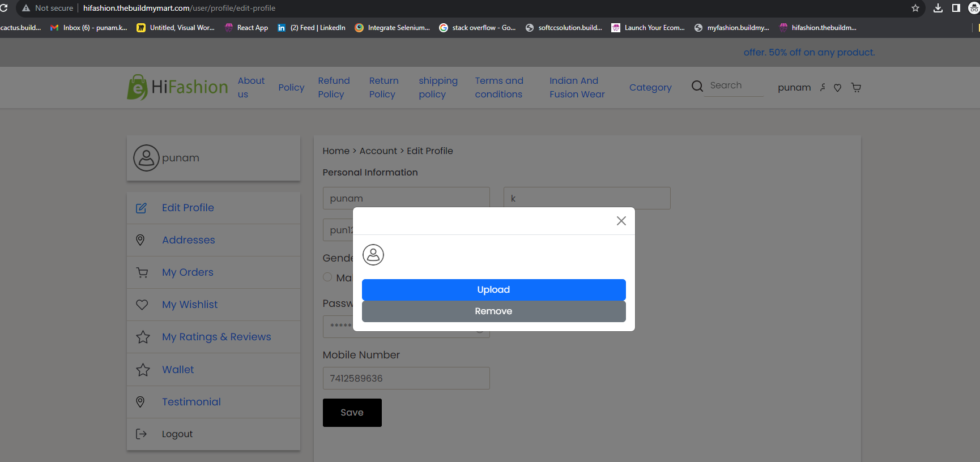Click the Logout arrow icon
Screen dimensions: 980x462
pyautogui.click(x=141, y=434)
